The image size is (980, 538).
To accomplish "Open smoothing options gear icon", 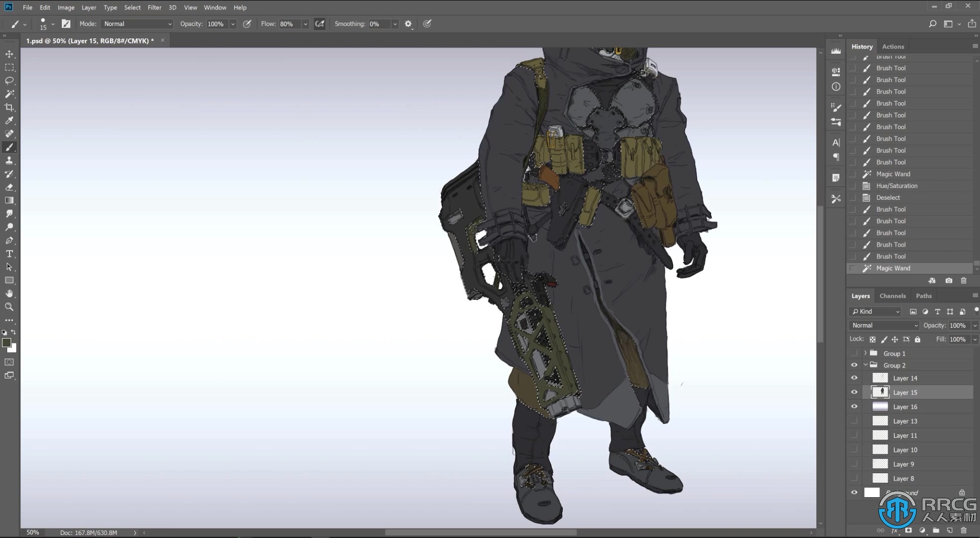I will [408, 24].
